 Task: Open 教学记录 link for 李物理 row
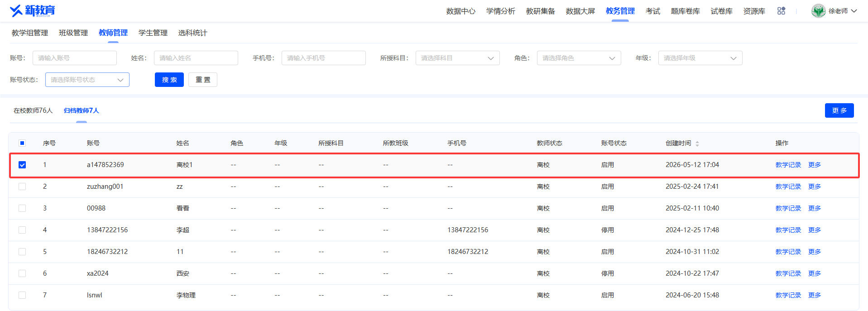[788, 295]
